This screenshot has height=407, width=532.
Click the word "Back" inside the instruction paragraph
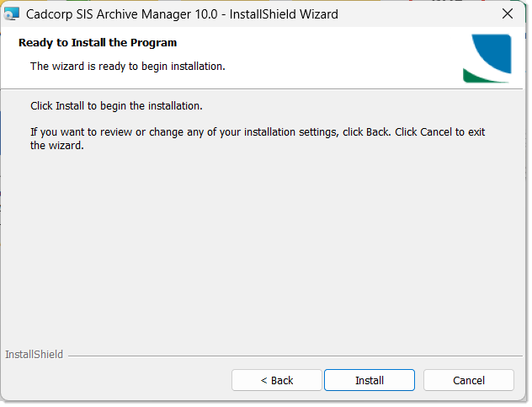click(377, 132)
